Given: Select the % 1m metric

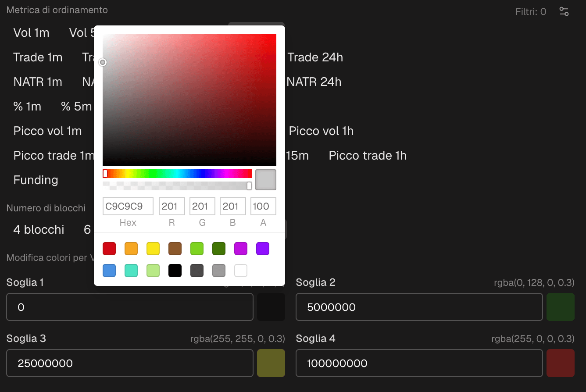Looking at the screenshot, I should tap(27, 107).
